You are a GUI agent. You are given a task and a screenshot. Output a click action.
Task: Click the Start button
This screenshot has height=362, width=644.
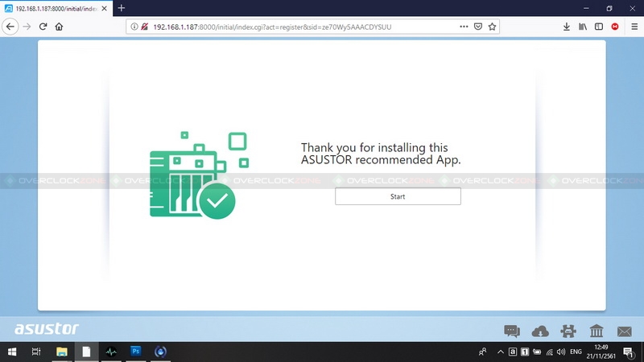click(x=398, y=196)
